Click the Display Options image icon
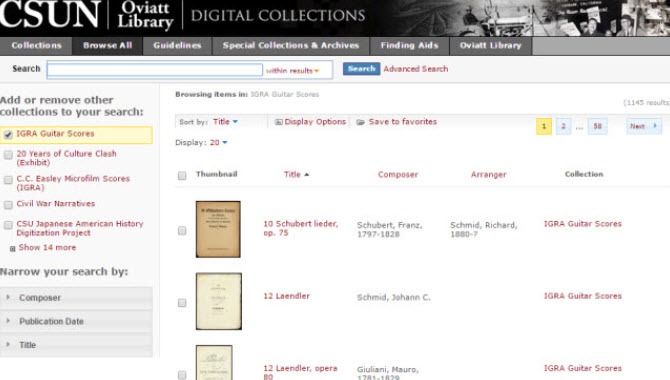670x380 pixels. pyautogui.click(x=279, y=122)
